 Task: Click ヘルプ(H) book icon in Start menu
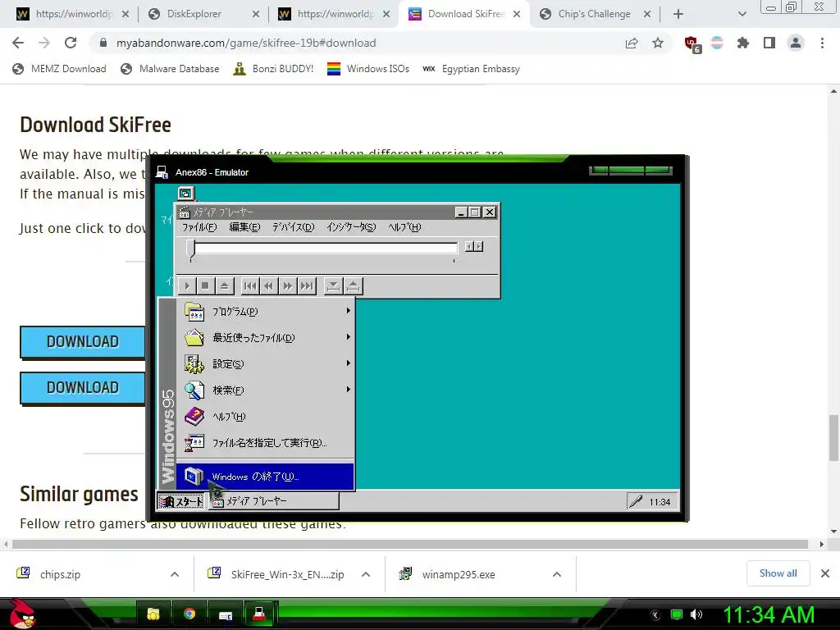coord(194,416)
